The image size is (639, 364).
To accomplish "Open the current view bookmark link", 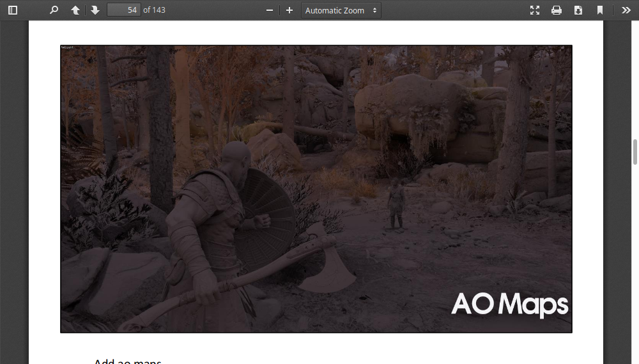I will pyautogui.click(x=600, y=10).
